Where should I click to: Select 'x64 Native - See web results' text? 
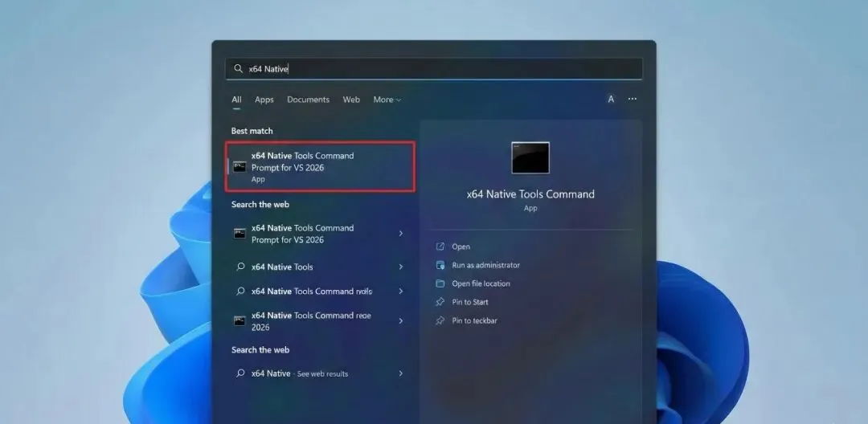300,373
